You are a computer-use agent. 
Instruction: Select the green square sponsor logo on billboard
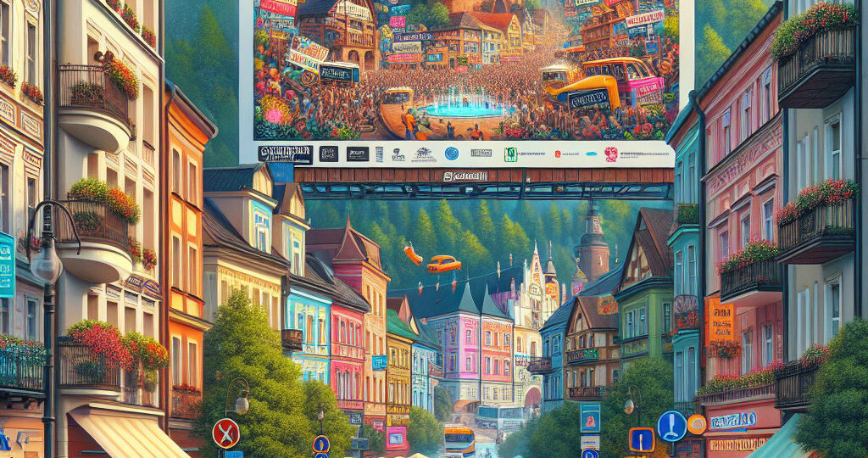(510, 154)
